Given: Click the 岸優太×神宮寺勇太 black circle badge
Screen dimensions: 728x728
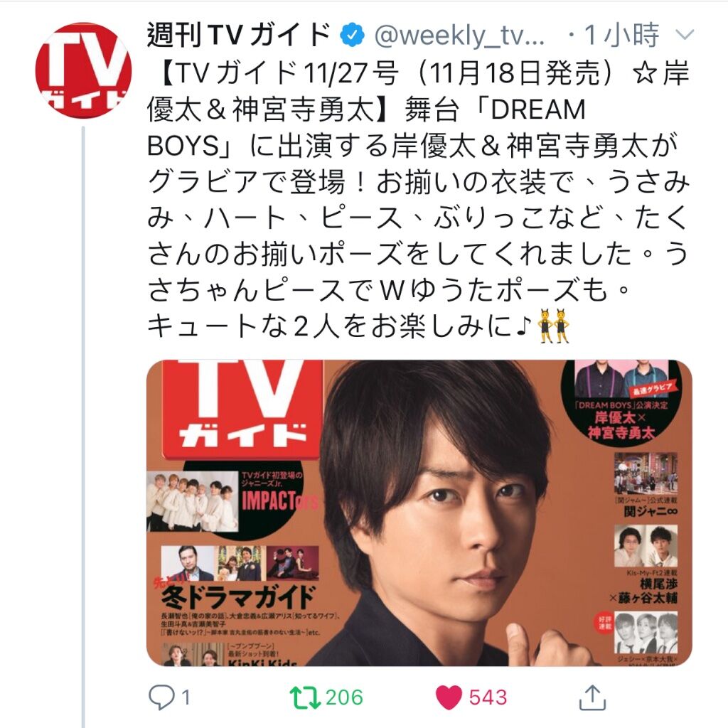Looking at the screenshot, I should point(621,402).
